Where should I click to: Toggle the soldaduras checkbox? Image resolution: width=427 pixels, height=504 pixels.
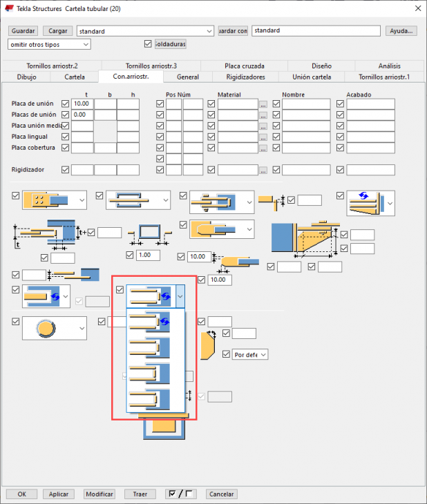tap(148, 43)
